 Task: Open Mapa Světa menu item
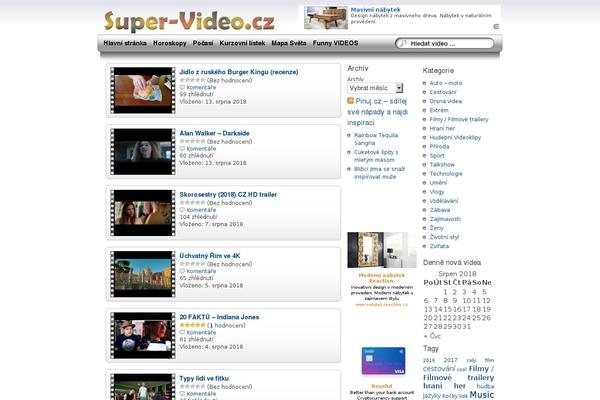click(289, 43)
